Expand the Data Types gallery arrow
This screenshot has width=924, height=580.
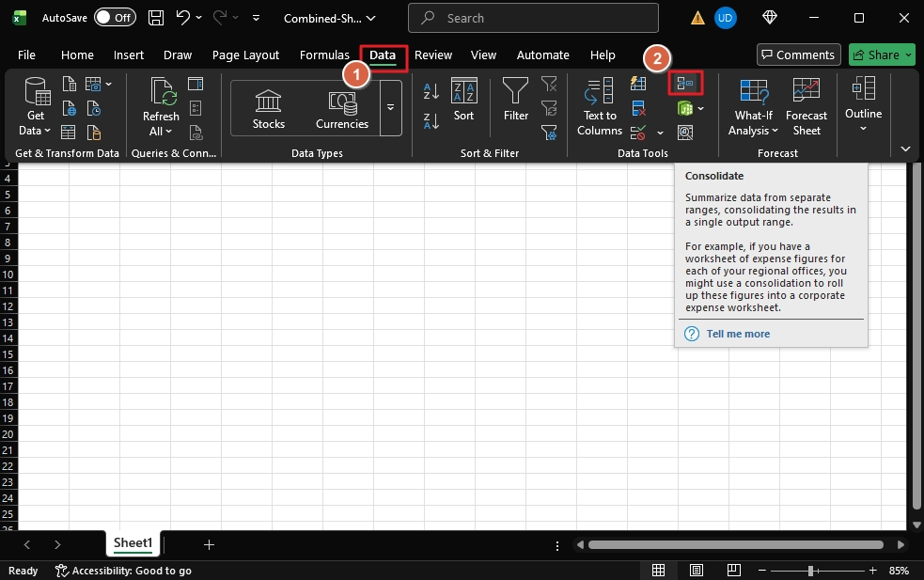(391, 108)
